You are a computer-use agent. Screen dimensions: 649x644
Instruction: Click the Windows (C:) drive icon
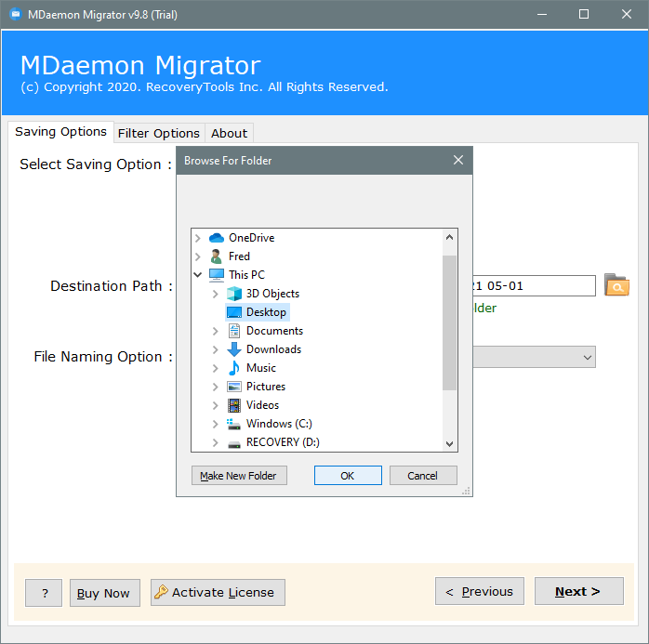point(234,424)
